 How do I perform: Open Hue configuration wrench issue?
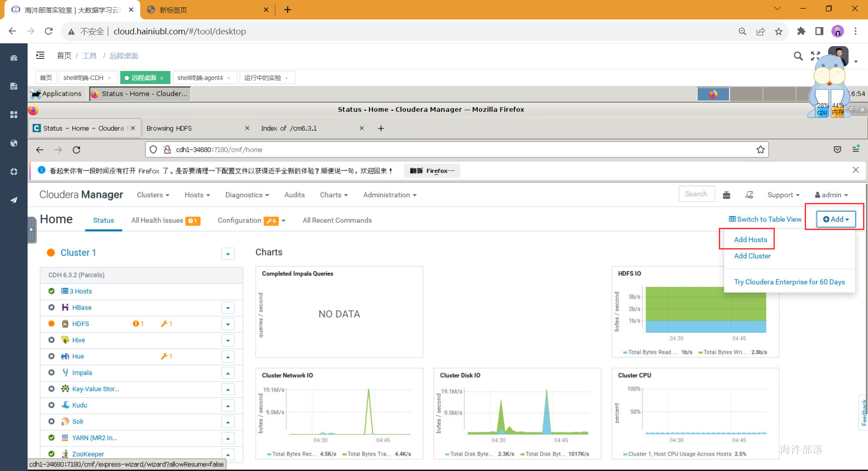tap(166, 356)
